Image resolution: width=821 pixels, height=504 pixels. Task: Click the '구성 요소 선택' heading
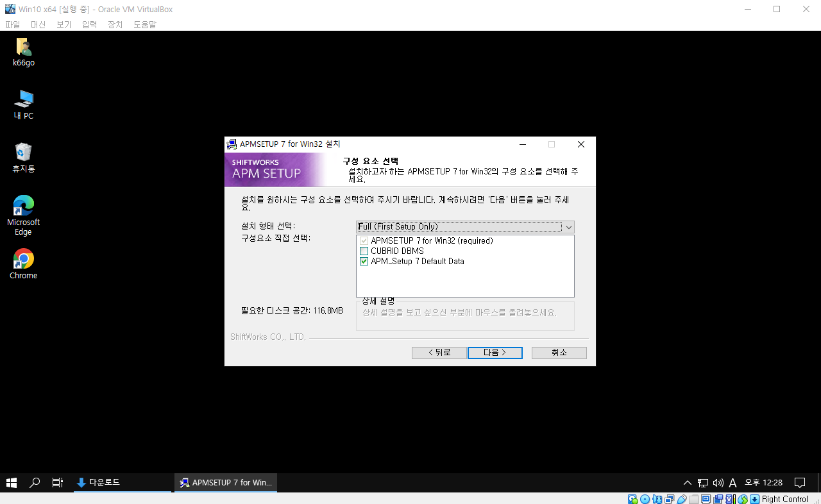coord(370,160)
